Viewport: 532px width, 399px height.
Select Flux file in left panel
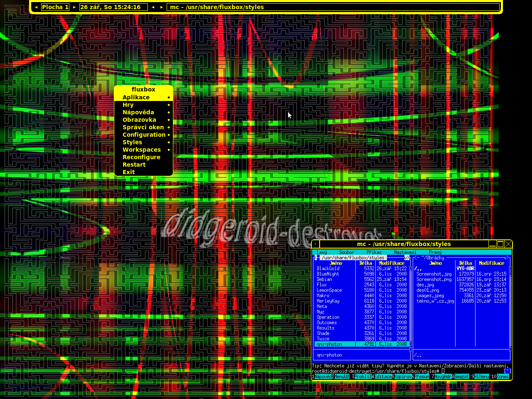[x=362, y=285]
